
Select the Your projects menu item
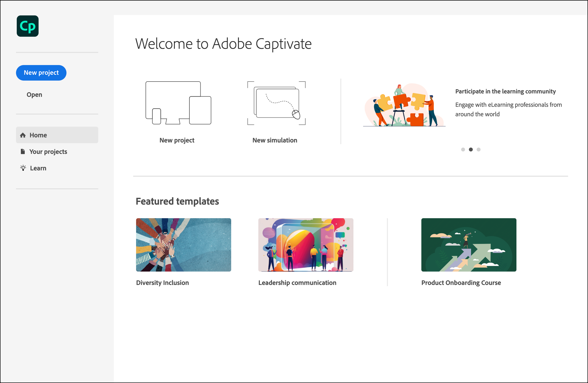49,151
